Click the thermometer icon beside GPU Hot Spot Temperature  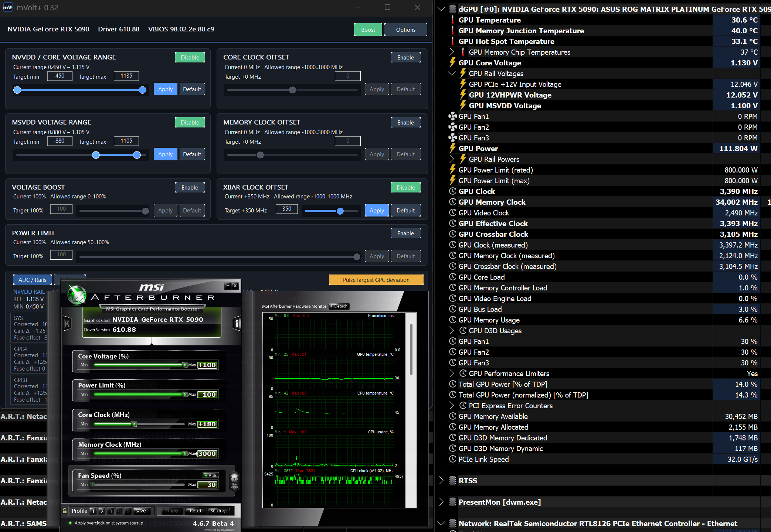453,41
